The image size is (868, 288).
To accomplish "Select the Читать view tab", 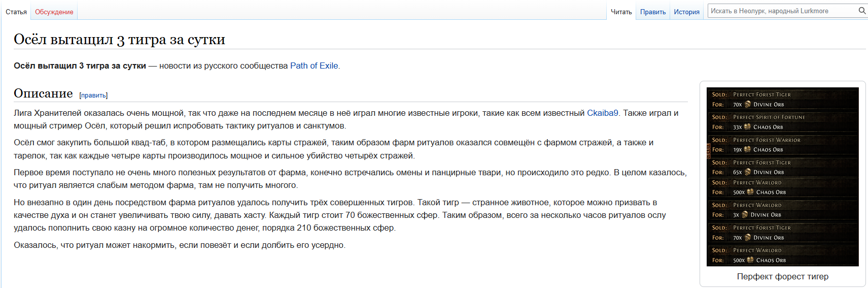I will coord(621,12).
